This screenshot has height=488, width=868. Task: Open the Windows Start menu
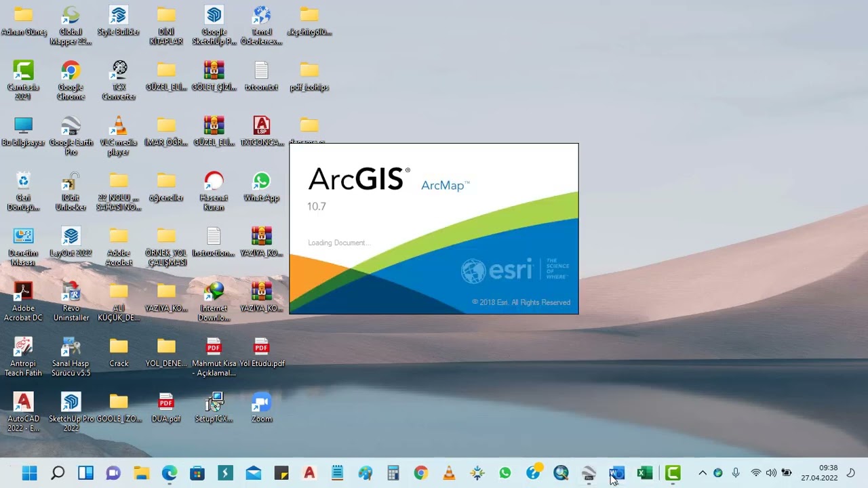(x=29, y=473)
